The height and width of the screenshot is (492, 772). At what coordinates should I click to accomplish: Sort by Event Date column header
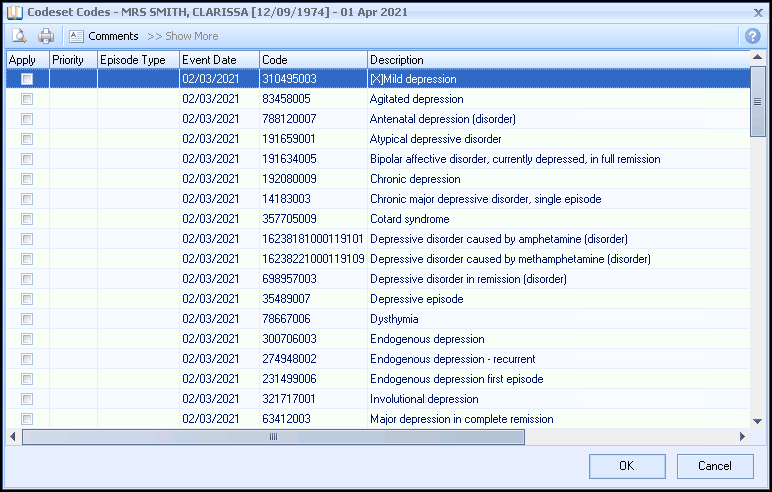[219, 60]
